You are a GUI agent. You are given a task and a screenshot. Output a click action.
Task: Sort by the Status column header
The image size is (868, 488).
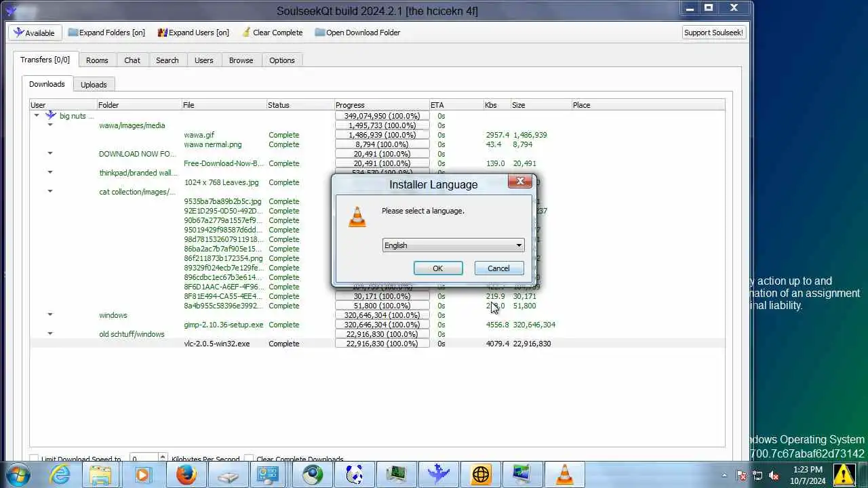pyautogui.click(x=300, y=105)
